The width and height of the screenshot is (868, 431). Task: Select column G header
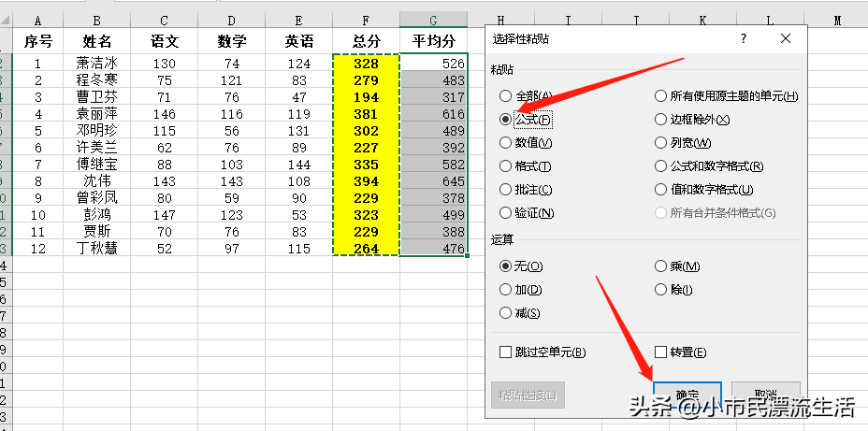tap(433, 21)
